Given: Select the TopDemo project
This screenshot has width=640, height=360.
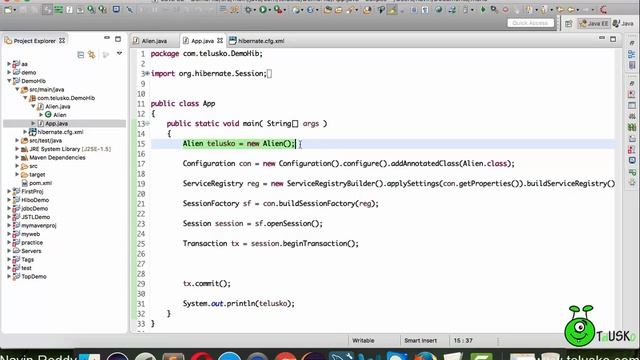Looking at the screenshot, I should click(34, 277).
